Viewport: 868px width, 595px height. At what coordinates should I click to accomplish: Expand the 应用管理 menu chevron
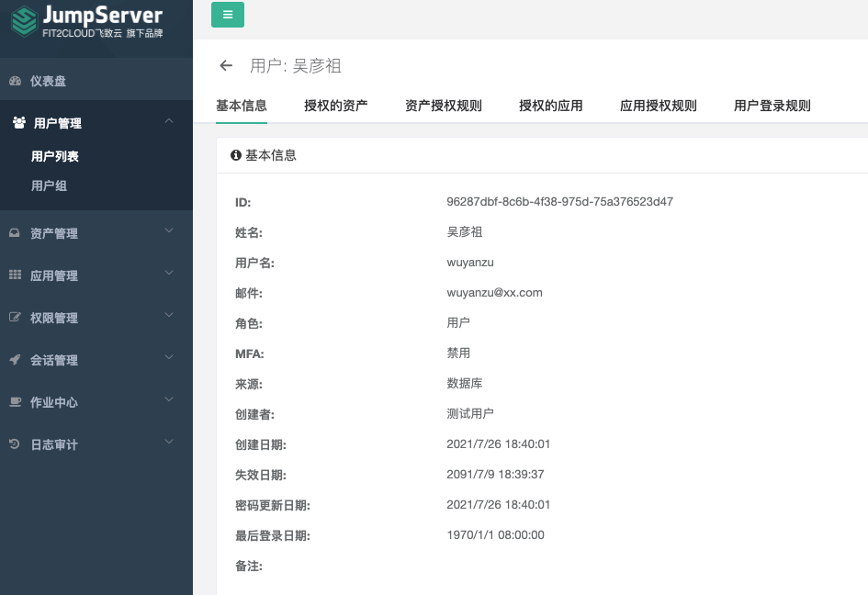point(169,273)
